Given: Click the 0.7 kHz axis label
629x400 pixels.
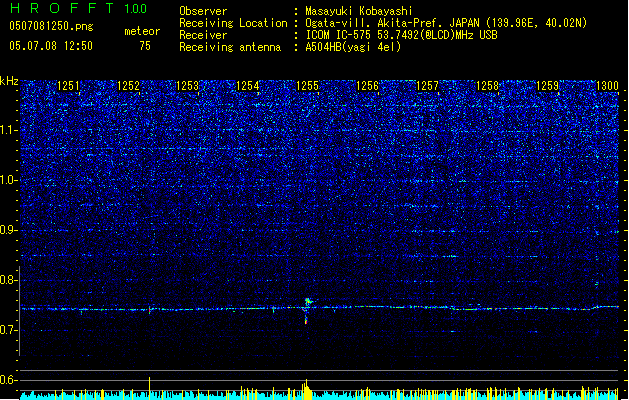Looking at the screenshot, I should (9, 330).
